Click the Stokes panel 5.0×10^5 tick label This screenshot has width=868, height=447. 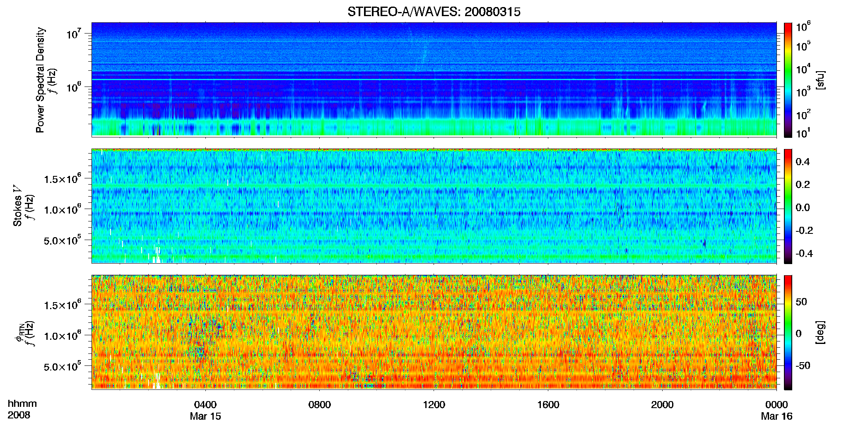63,240
